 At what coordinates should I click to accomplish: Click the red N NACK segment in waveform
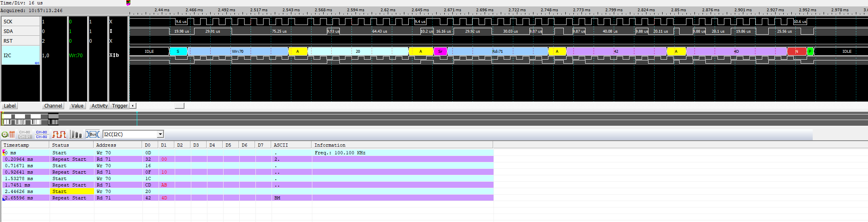[x=797, y=52]
